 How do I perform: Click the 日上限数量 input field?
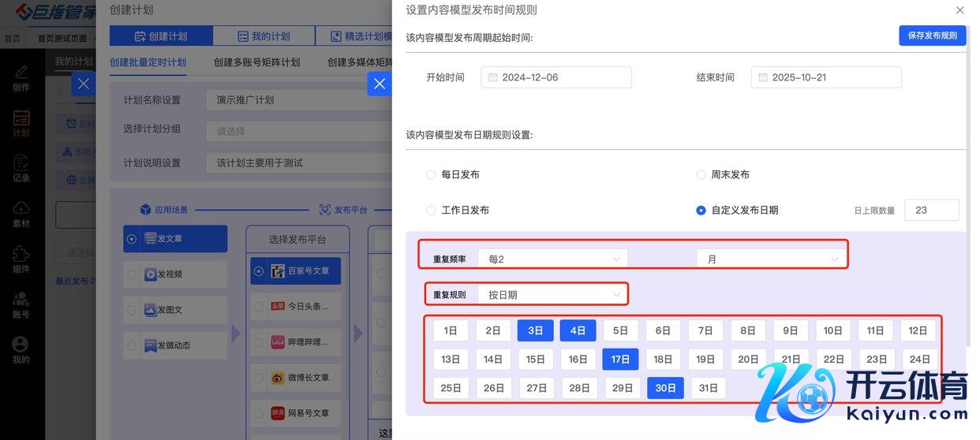931,211
